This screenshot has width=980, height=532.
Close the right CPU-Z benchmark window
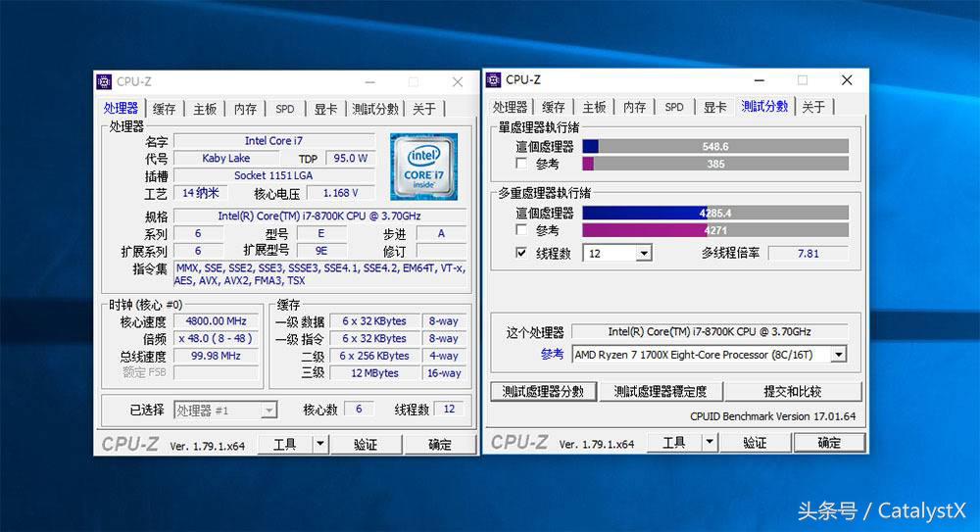pyautogui.click(x=847, y=80)
